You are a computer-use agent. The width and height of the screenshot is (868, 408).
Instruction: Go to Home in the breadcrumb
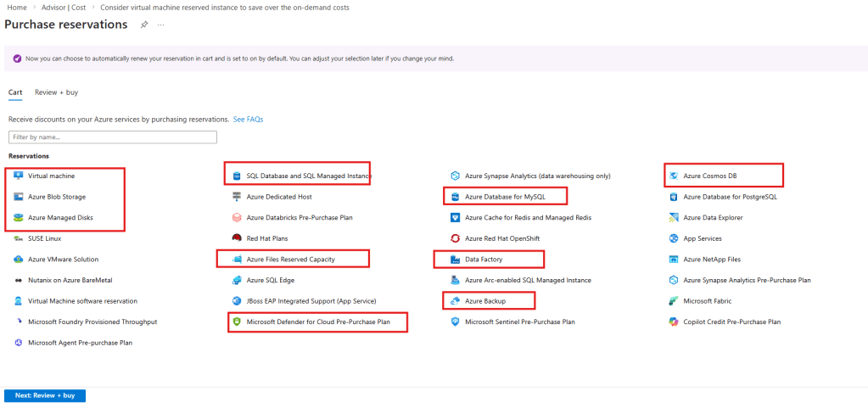[x=16, y=7]
